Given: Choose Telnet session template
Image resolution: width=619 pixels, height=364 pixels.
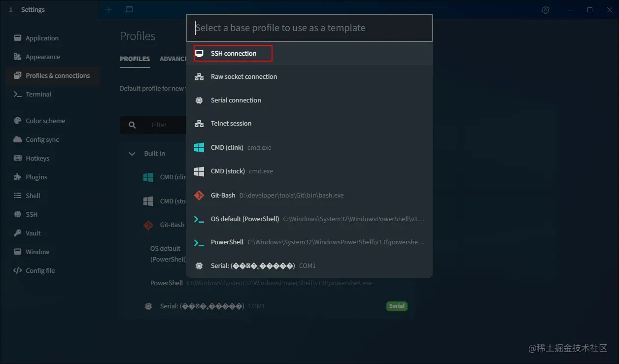Looking at the screenshot, I should pyautogui.click(x=309, y=124).
